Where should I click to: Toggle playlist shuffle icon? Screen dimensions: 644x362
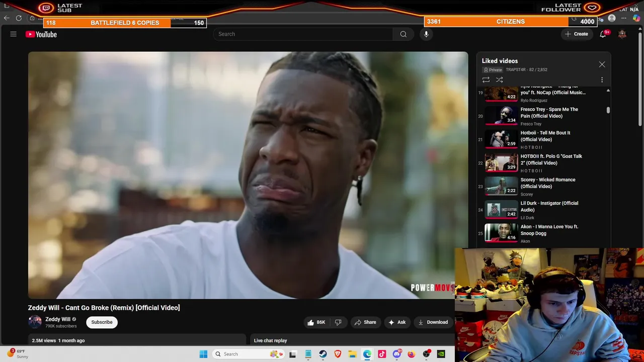point(500,80)
